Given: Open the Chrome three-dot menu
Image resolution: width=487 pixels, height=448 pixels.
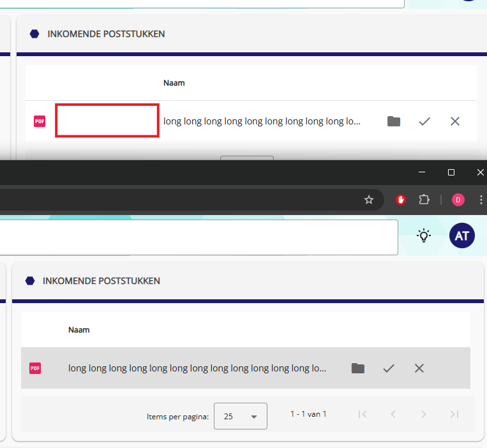Looking at the screenshot, I should (480, 200).
